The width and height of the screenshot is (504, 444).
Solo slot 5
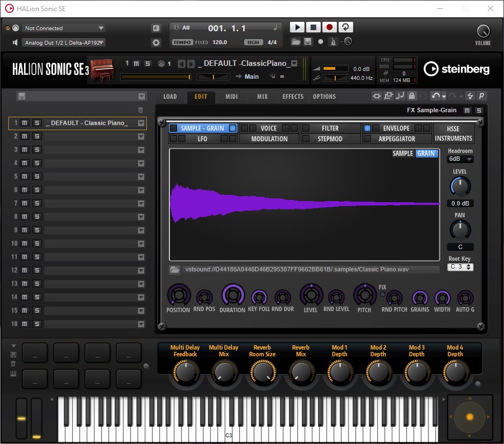point(37,176)
